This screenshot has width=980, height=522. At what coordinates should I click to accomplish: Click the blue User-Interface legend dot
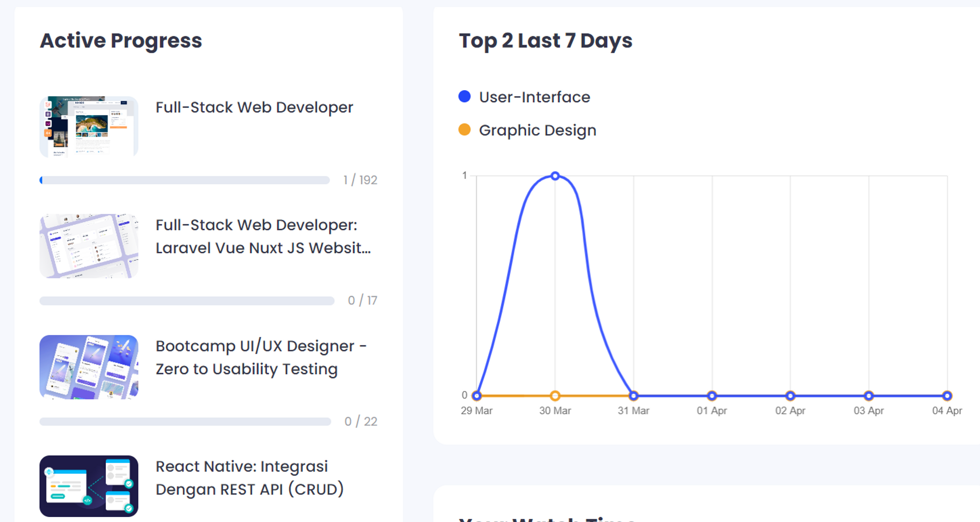tap(465, 96)
